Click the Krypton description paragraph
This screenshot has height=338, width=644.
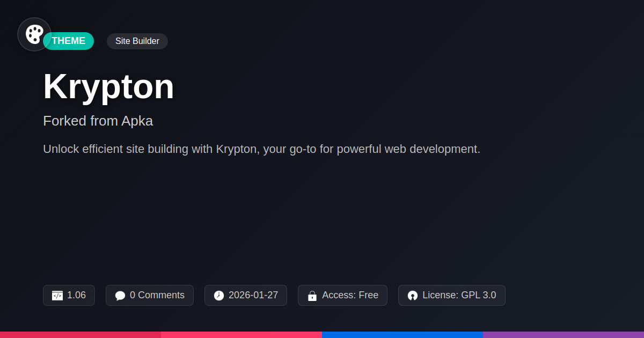pyautogui.click(x=261, y=149)
